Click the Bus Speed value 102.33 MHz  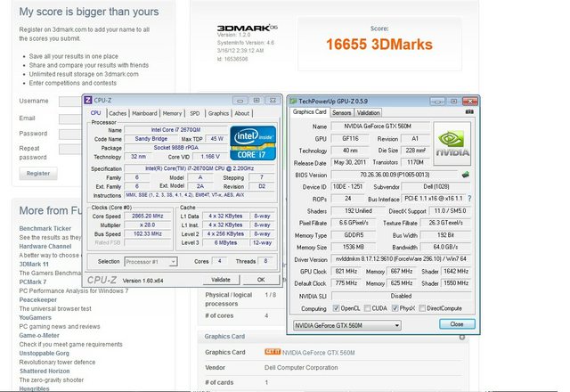tap(148, 233)
